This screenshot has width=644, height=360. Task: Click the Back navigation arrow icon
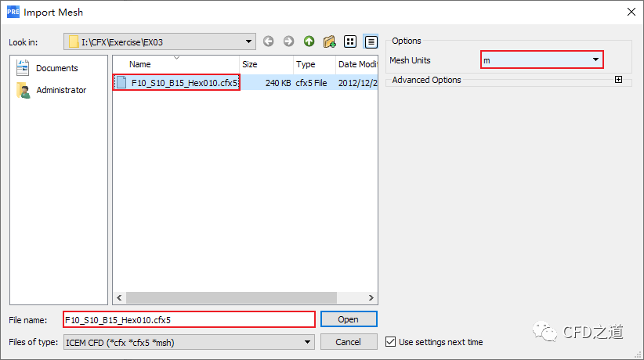click(x=268, y=41)
